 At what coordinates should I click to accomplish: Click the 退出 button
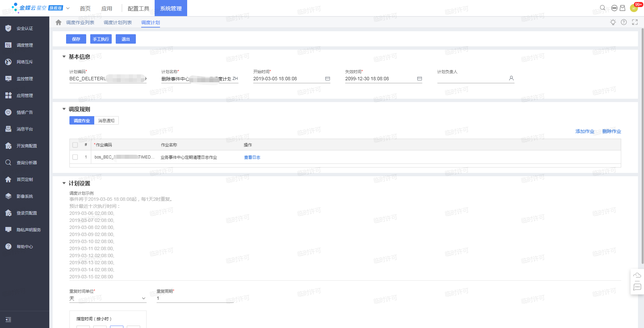126,39
